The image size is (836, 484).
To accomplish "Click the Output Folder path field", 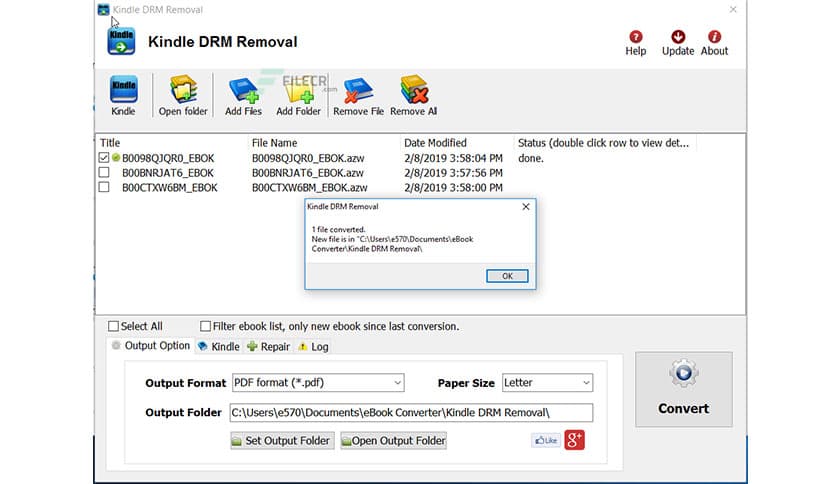I will pos(411,413).
